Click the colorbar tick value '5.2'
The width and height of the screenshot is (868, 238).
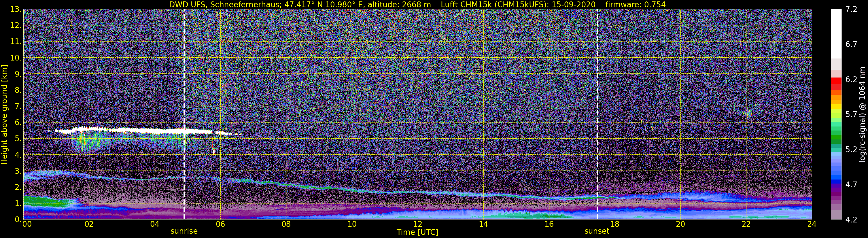pyautogui.click(x=851, y=149)
